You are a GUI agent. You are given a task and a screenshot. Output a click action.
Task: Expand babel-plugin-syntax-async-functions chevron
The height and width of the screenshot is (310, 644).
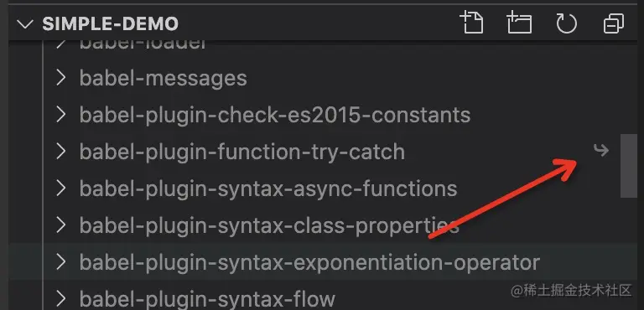[60, 188]
